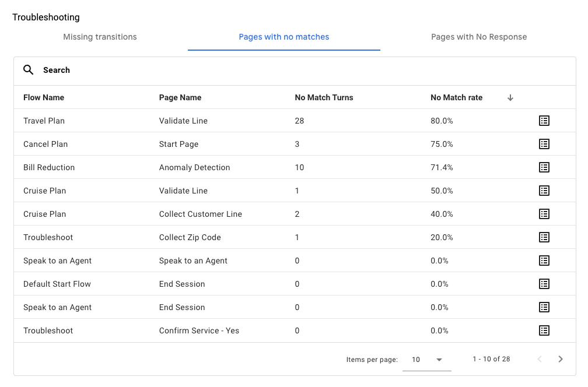Viewport: 588px width, 387px height.
Task: Open details icon for Default Start Flow End Session
Action: click(x=544, y=284)
